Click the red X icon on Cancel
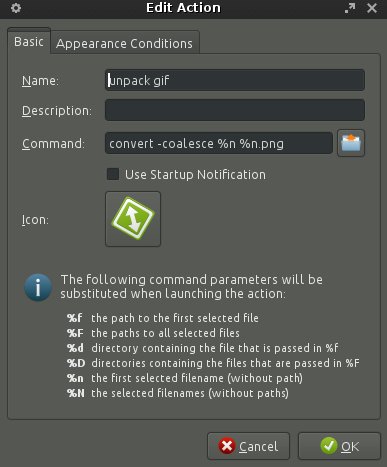 tap(227, 446)
